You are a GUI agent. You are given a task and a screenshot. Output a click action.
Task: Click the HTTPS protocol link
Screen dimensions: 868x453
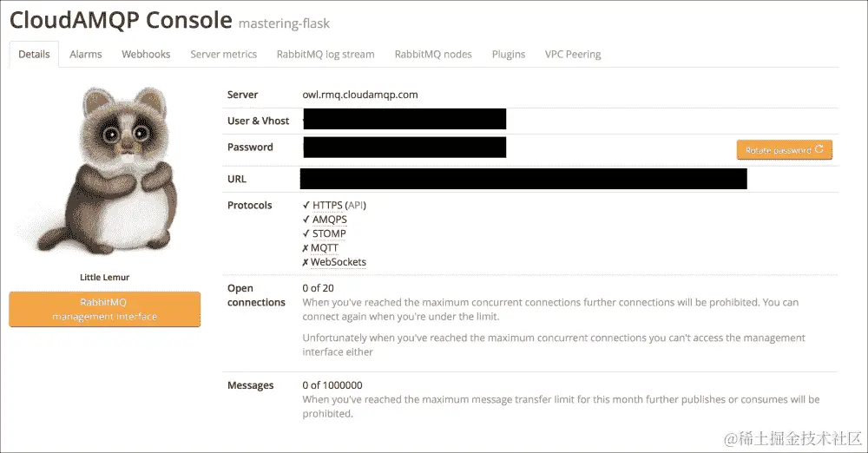327,206
